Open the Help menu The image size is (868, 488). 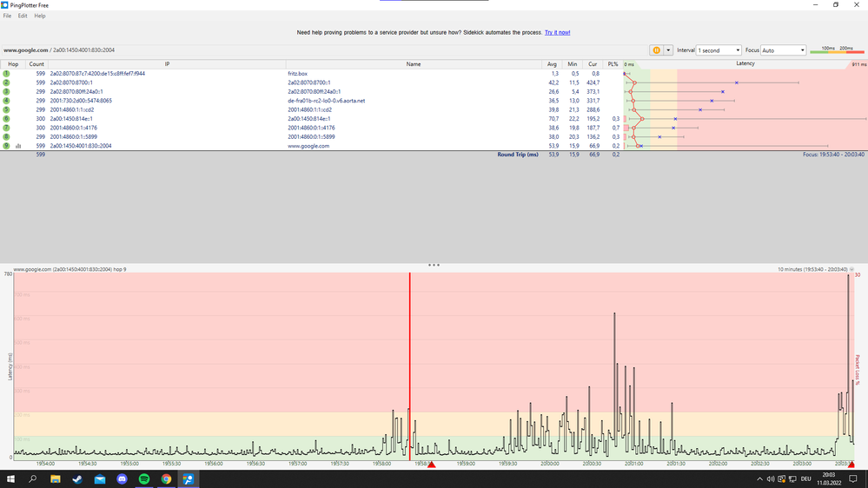(x=40, y=16)
